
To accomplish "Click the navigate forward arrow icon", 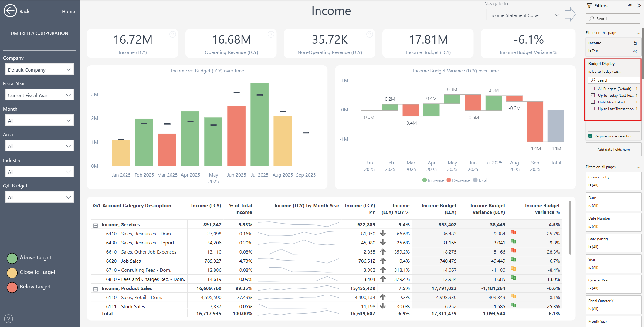I will pos(570,14).
